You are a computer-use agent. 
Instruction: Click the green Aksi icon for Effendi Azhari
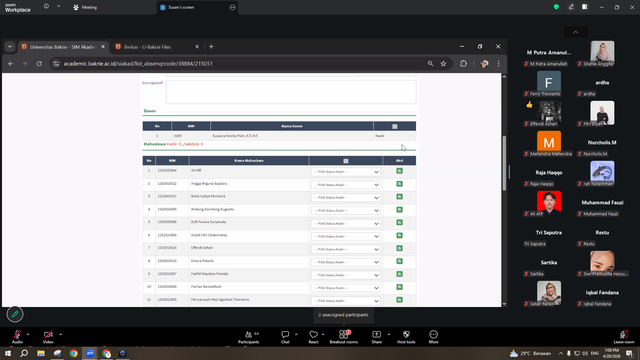[399, 248]
